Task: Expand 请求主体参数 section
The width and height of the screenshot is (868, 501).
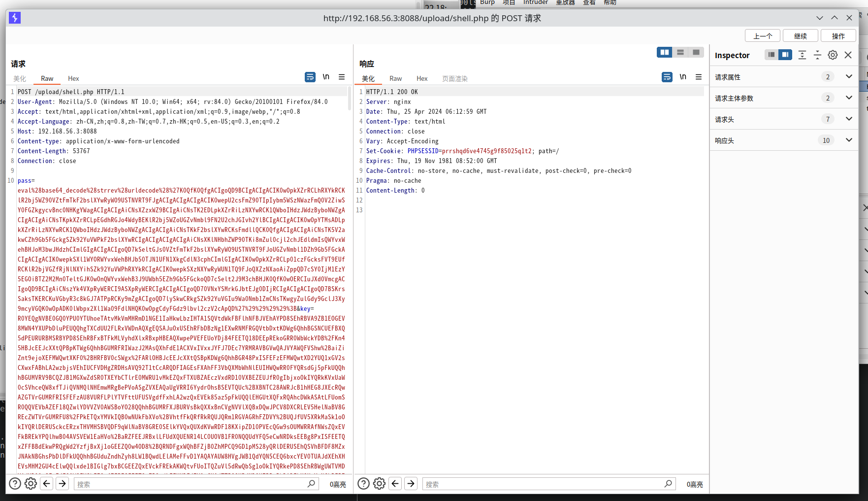Action: click(x=849, y=98)
